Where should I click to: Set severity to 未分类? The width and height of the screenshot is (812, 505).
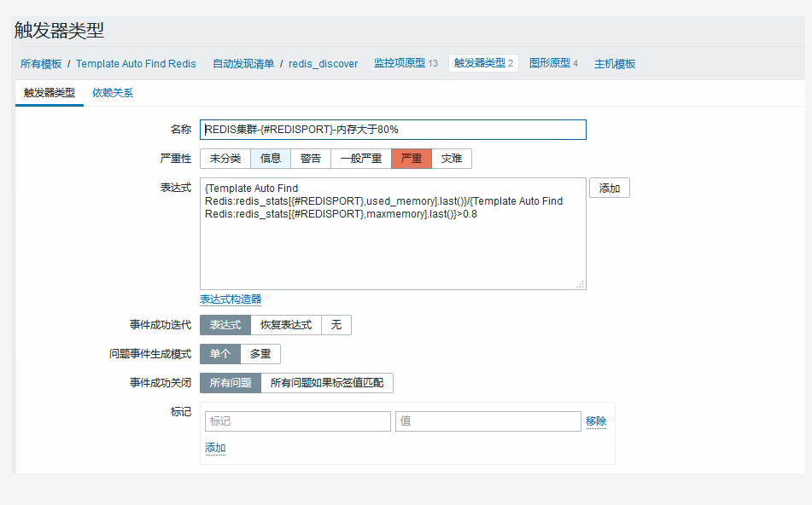pos(225,159)
